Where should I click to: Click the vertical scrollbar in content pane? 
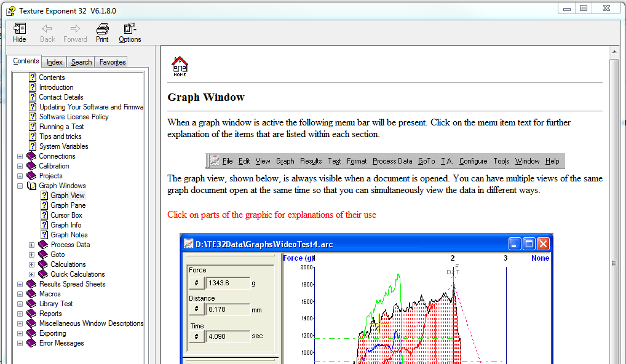[x=614, y=184]
